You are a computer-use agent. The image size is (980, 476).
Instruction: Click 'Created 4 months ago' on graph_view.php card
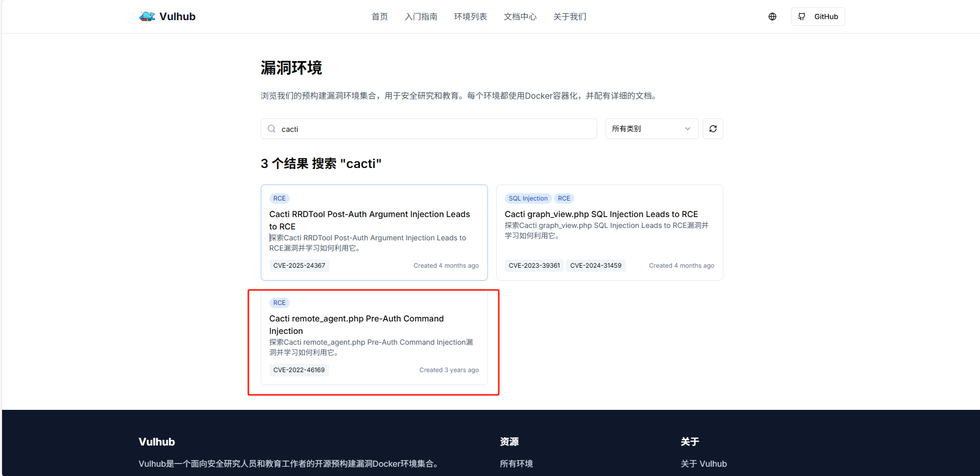coord(682,266)
